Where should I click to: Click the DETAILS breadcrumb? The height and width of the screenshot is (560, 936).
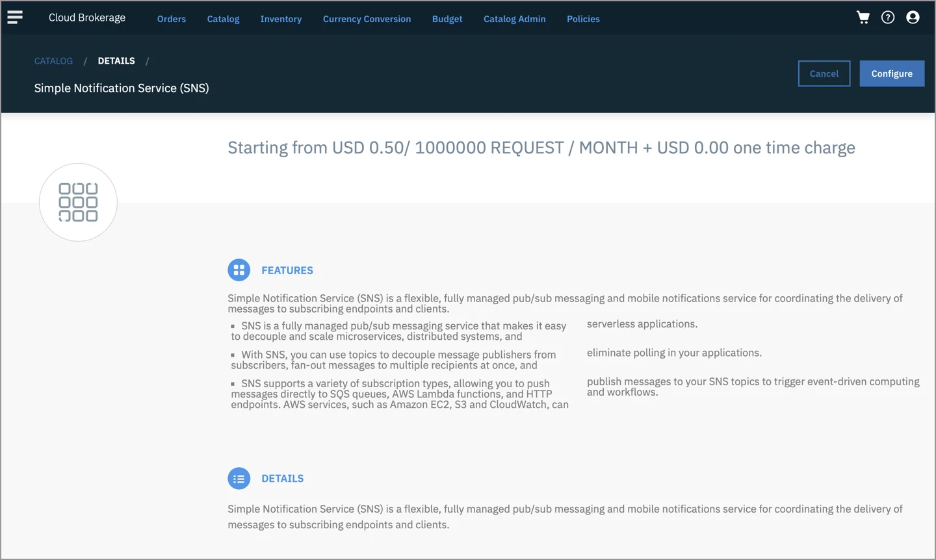(x=116, y=61)
